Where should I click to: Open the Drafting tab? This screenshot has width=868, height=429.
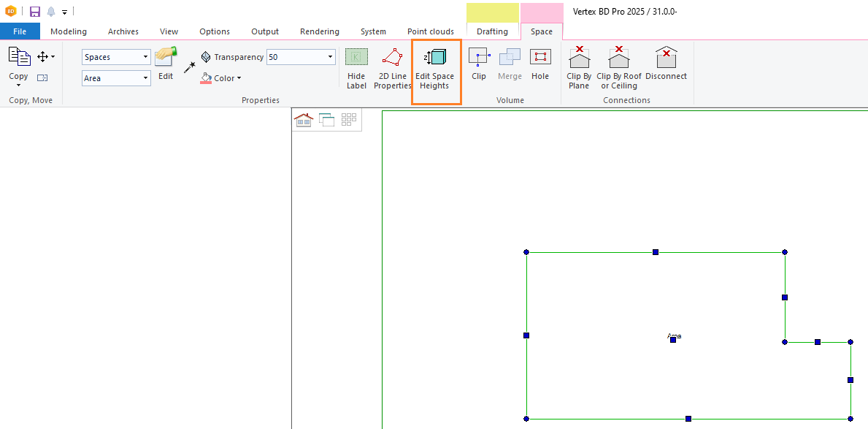point(492,31)
